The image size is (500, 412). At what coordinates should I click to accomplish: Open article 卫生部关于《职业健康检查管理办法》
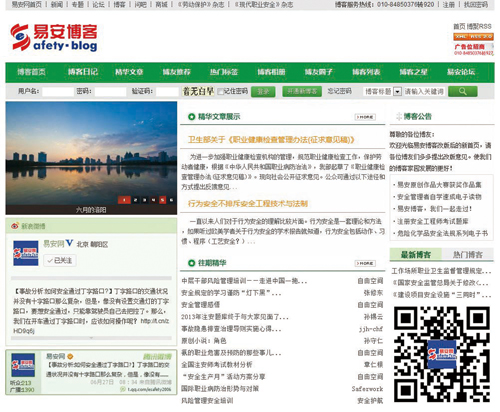(x=271, y=140)
